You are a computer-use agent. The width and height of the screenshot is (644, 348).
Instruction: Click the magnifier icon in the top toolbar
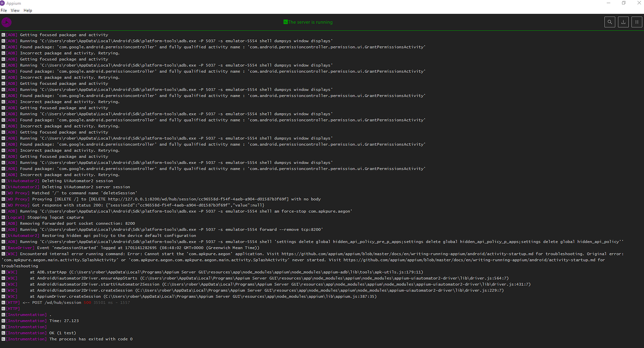pyautogui.click(x=609, y=21)
